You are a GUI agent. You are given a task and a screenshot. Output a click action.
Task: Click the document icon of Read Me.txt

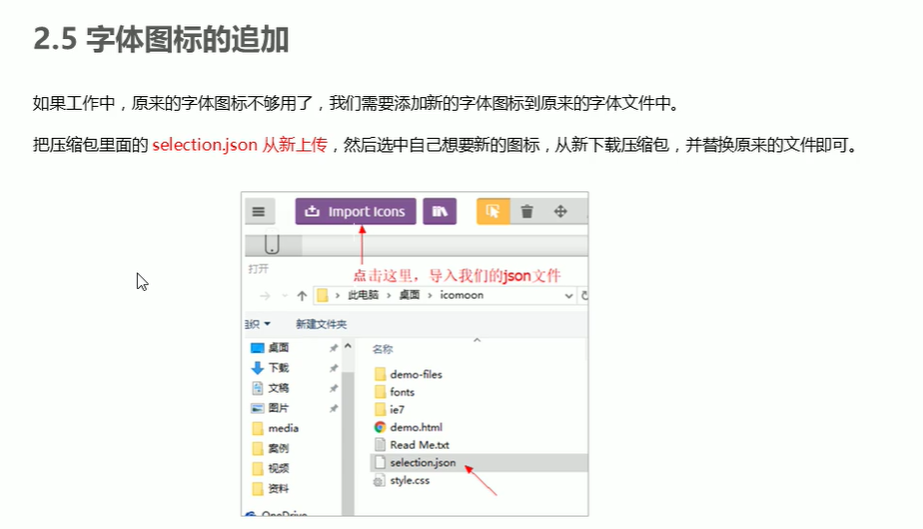[x=380, y=445]
